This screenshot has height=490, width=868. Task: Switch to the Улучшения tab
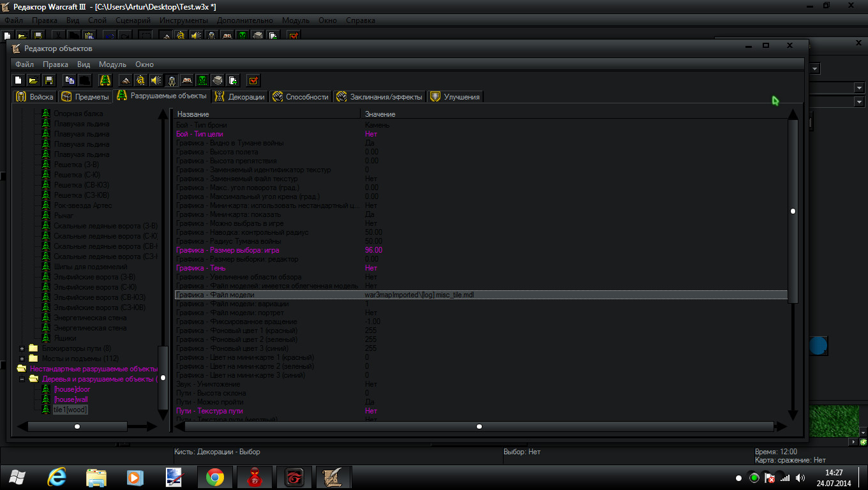coord(456,97)
